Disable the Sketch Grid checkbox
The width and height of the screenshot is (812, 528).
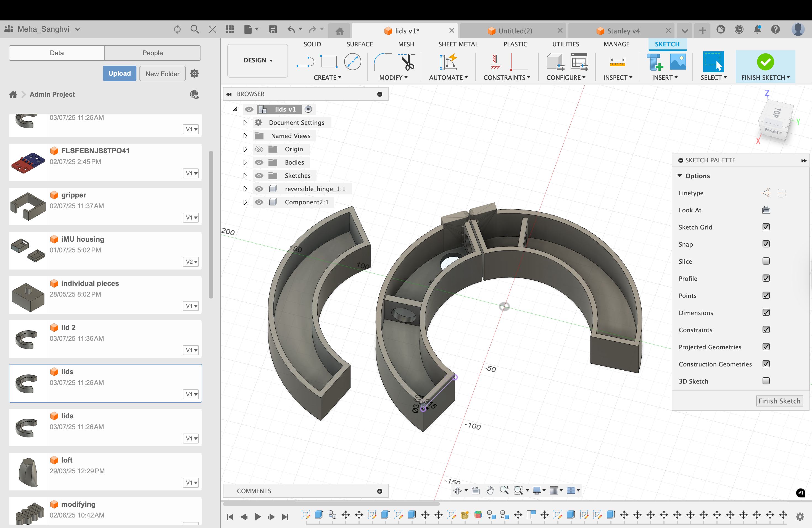click(766, 227)
